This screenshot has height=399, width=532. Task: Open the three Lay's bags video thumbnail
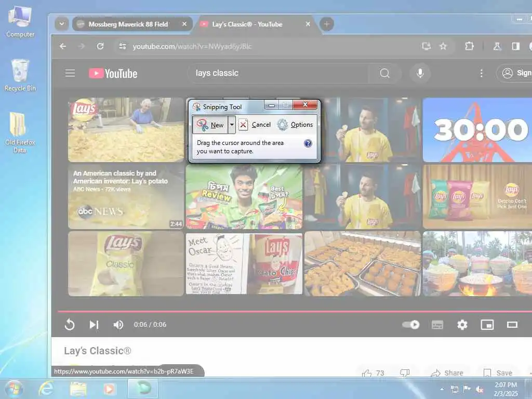pyautogui.click(x=477, y=196)
